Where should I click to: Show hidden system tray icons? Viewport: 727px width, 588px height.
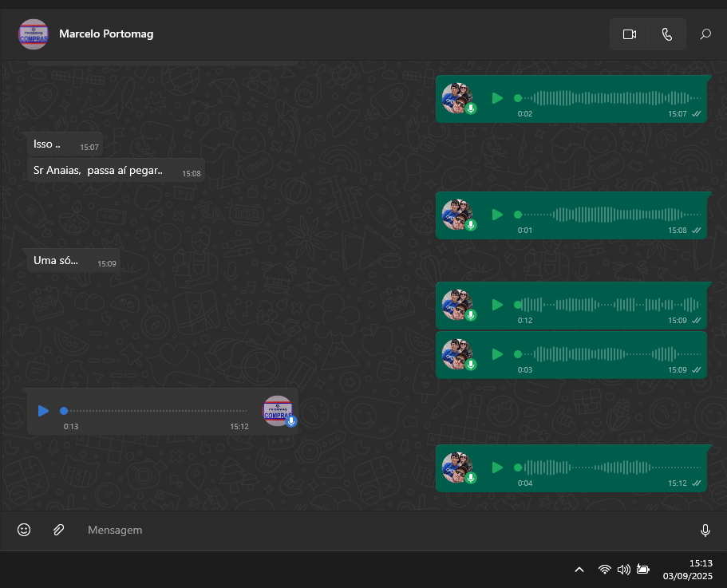[579, 570]
